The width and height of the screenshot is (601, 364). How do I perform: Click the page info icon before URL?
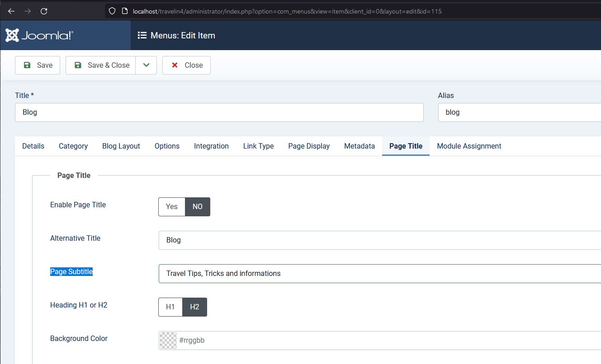pos(125,11)
